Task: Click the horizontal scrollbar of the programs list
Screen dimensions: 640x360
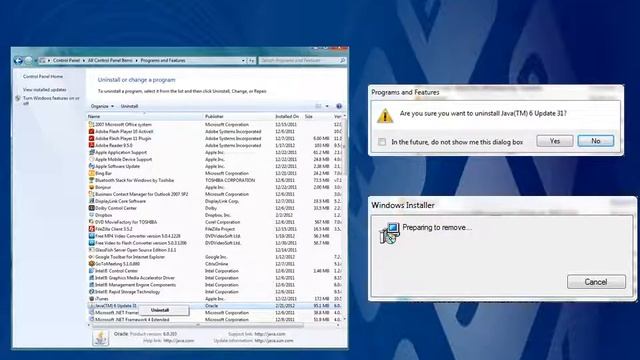Action: click(197, 325)
